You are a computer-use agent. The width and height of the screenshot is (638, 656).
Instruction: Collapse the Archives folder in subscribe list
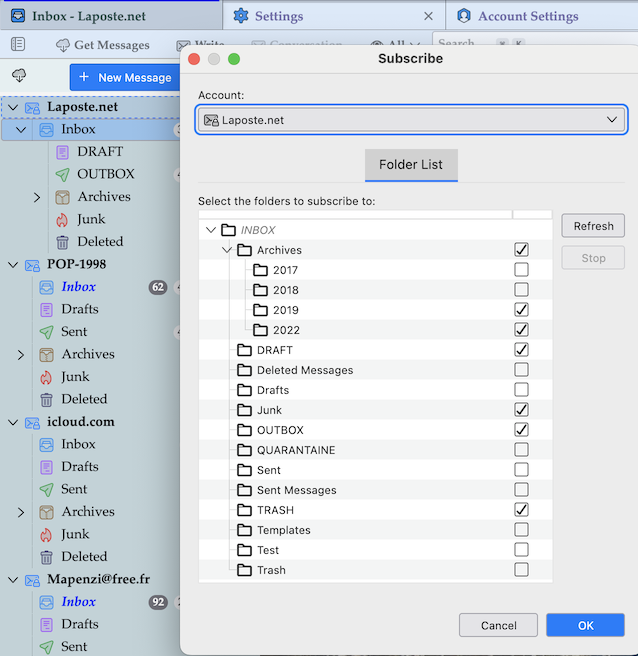click(227, 250)
